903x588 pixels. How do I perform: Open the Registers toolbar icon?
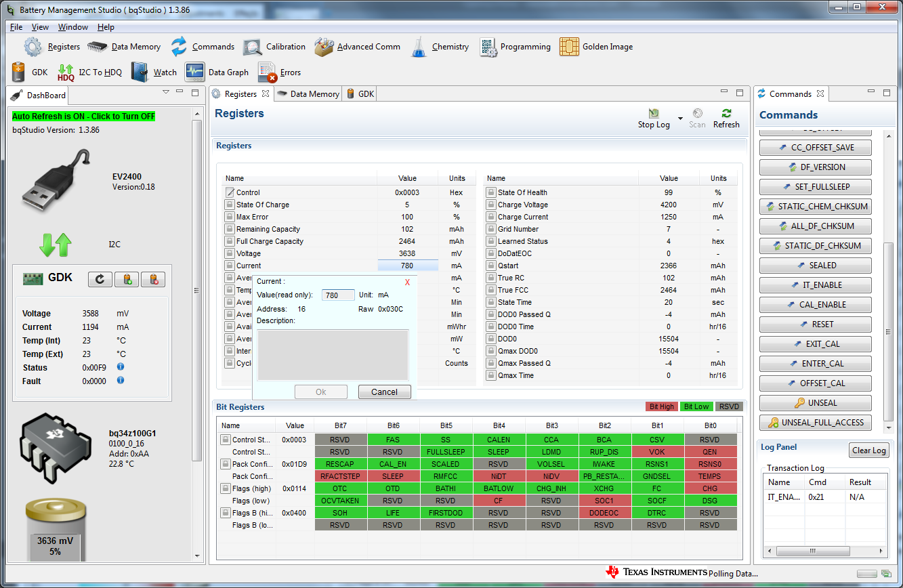click(33, 47)
